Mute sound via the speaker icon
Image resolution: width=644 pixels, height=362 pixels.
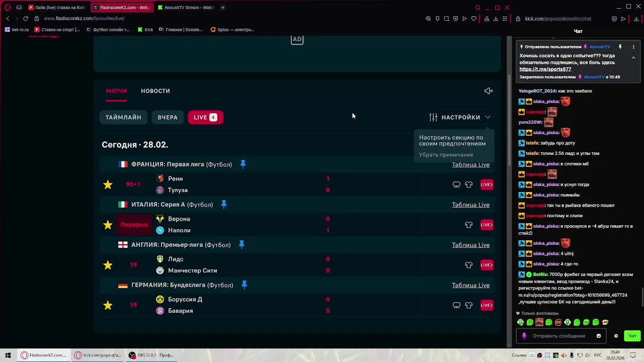click(x=489, y=91)
